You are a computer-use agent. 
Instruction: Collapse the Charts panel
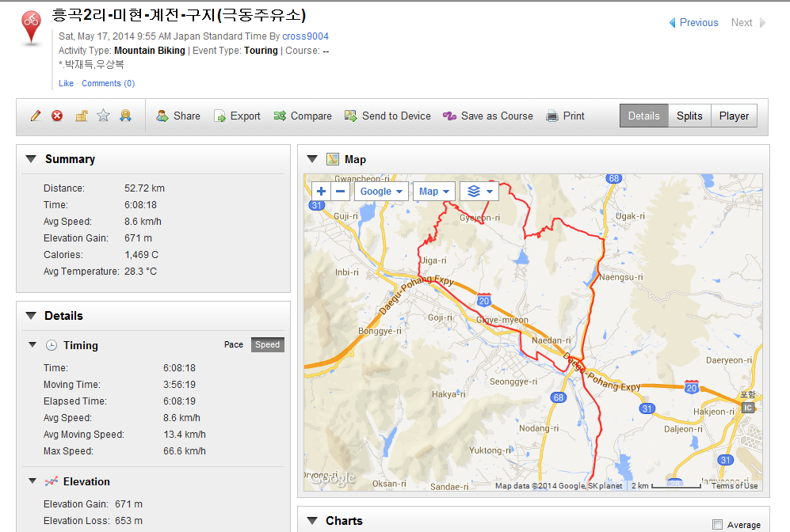click(312, 520)
